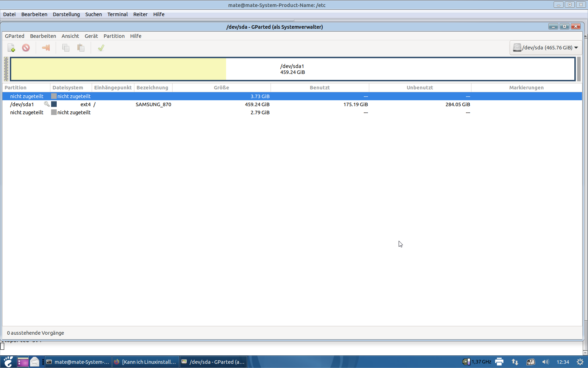Click the 0 ausstehende Vorgänge status text

35,333
